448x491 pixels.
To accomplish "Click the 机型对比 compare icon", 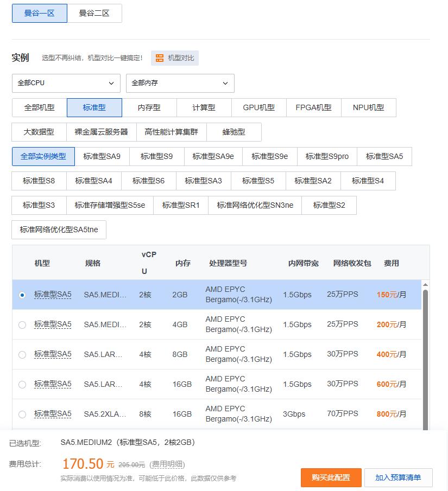I will click(160, 58).
